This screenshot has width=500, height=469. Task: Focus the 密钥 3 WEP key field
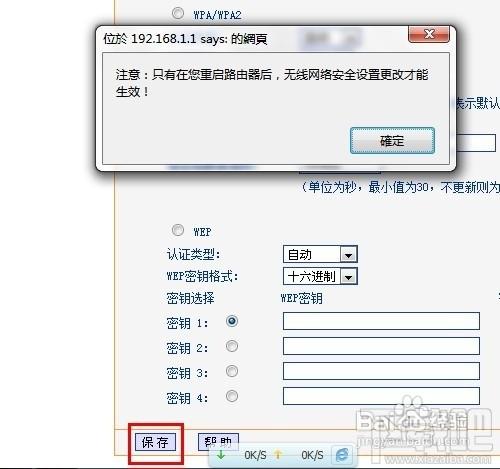381,371
